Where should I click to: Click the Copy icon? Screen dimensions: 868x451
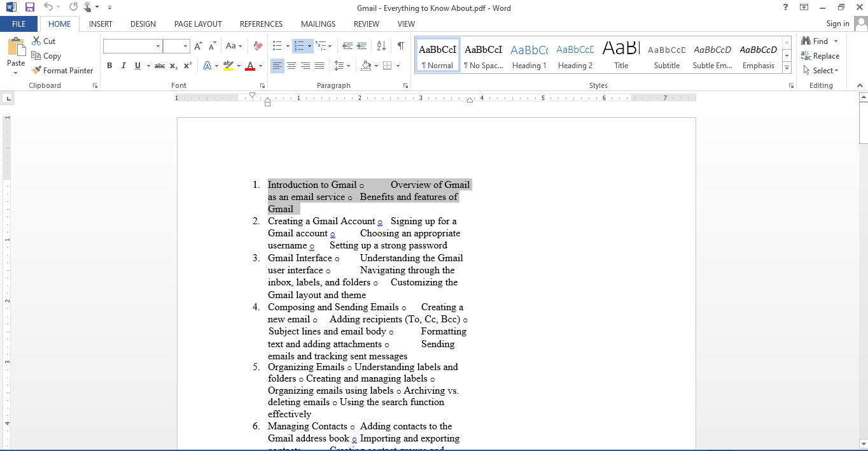coord(36,55)
